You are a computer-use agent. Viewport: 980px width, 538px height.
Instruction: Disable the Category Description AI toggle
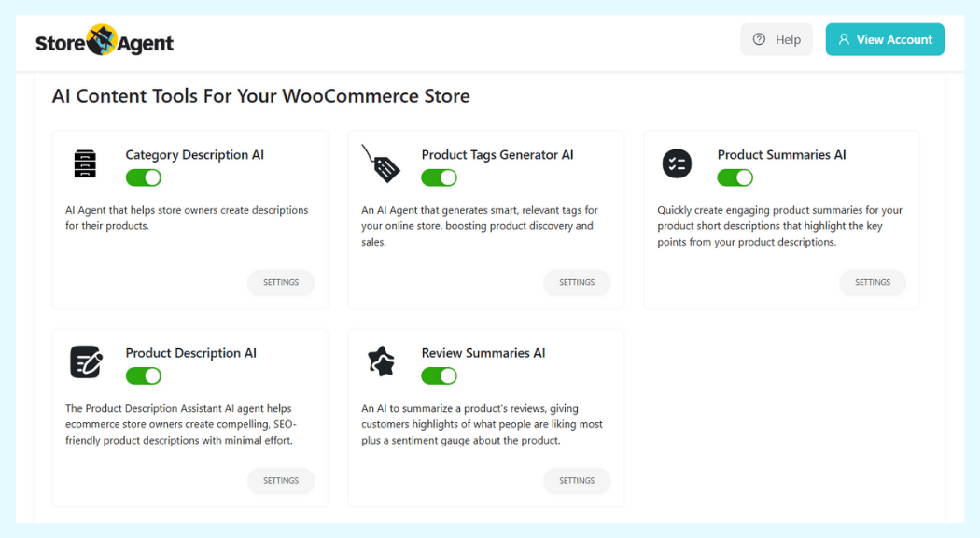144,177
